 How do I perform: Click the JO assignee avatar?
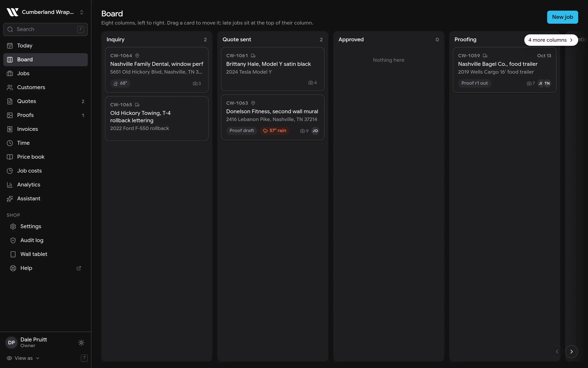tap(315, 131)
